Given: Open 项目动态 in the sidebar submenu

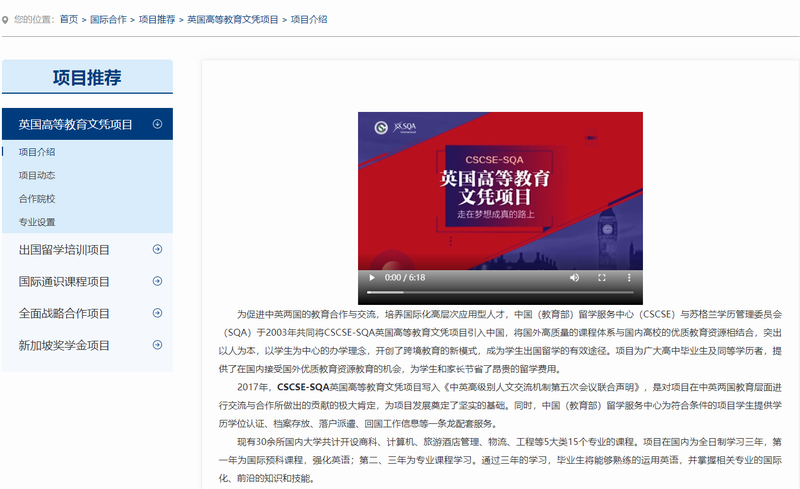Looking at the screenshot, I should point(37,175).
